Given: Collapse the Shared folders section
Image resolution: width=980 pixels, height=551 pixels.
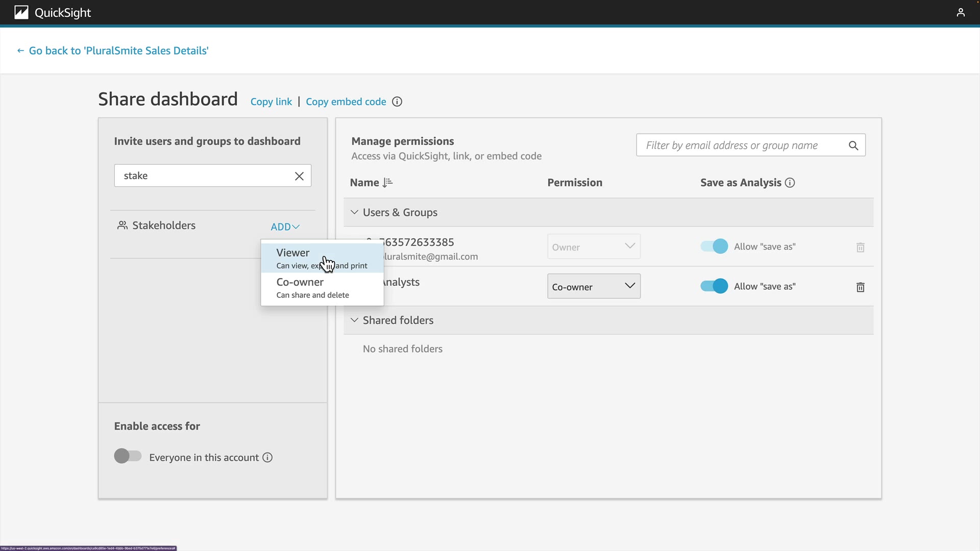Looking at the screenshot, I should pos(354,320).
